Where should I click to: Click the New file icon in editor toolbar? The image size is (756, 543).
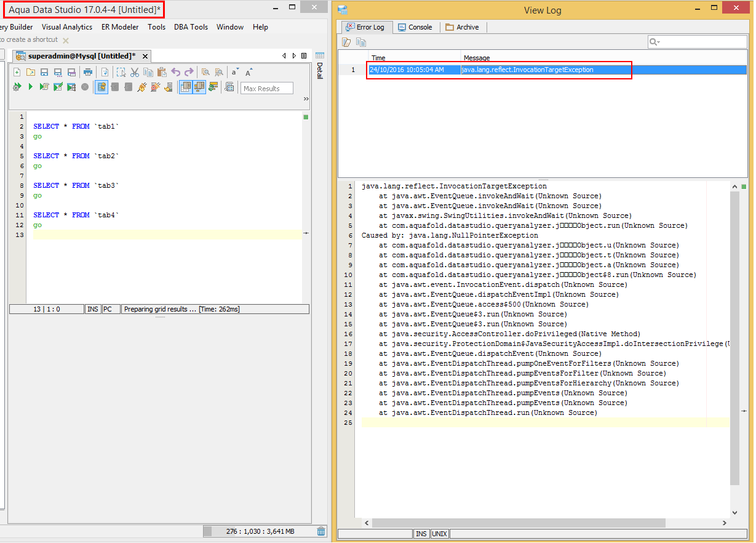coord(17,72)
